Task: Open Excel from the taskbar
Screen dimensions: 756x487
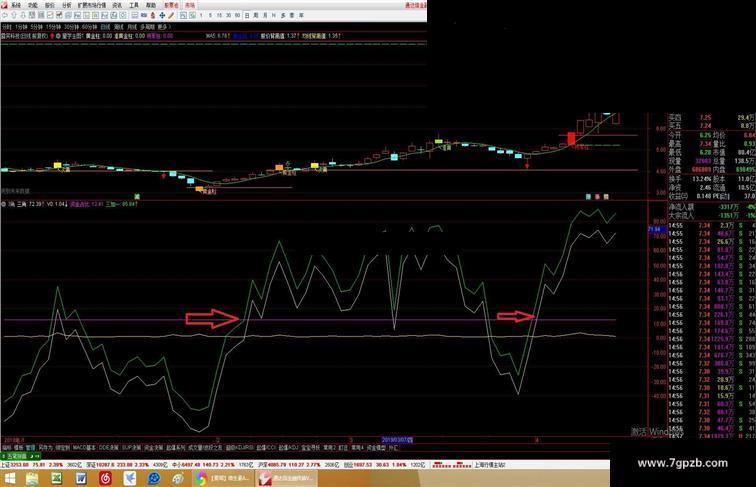Action: pos(56,478)
